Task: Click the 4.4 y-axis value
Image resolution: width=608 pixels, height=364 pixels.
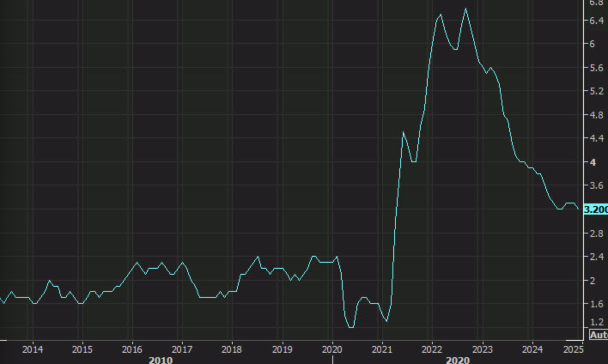Action: [x=596, y=138]
